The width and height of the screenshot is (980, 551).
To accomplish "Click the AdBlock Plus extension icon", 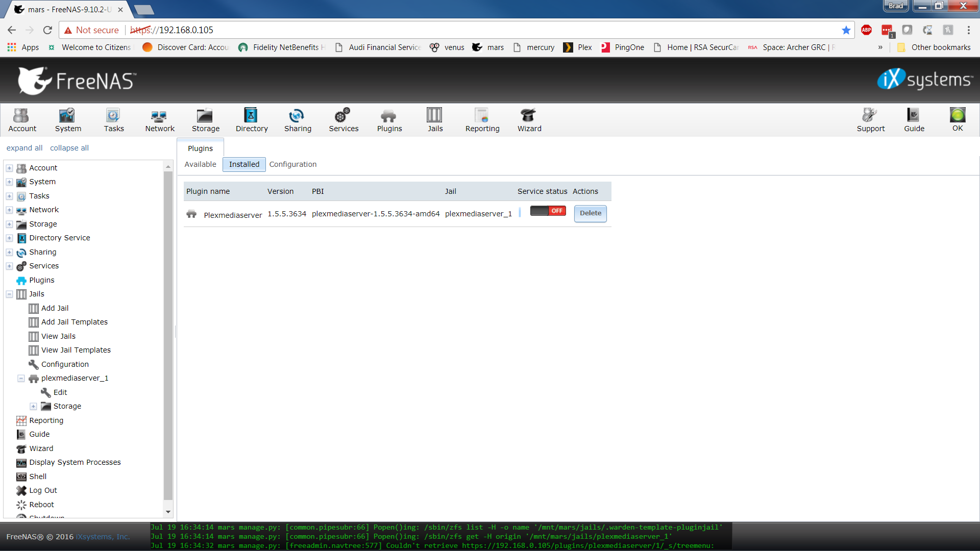I will coord(866,30).
